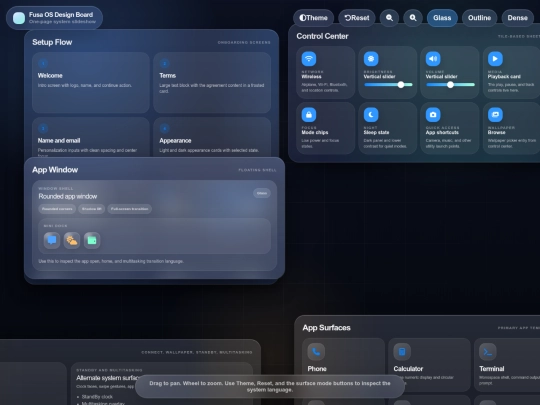Click the zoom in magnifier button
The width and height of the screenshot is (540, 405).
[413, 18]
